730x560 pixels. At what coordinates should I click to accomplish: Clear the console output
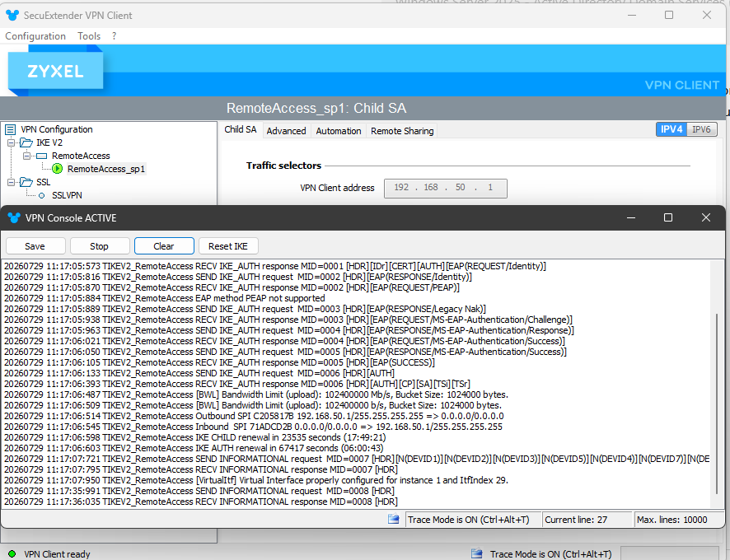point(164,246)
